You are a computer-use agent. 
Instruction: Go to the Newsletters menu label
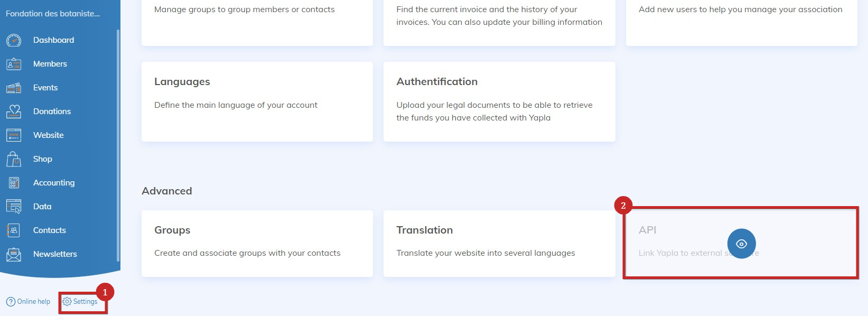[x=55, y=254]
